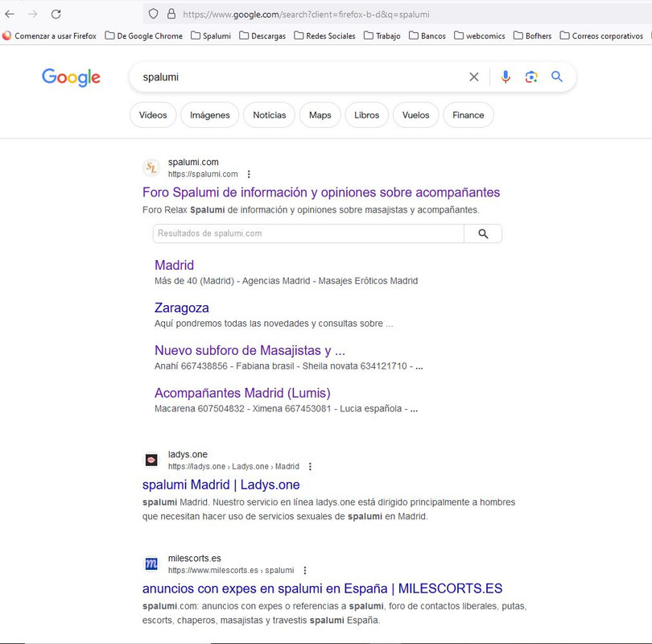Click the blue magnifier search icon
Viewport: 652px width, 644px height.
pyautogui.click(x=557, y=76)
